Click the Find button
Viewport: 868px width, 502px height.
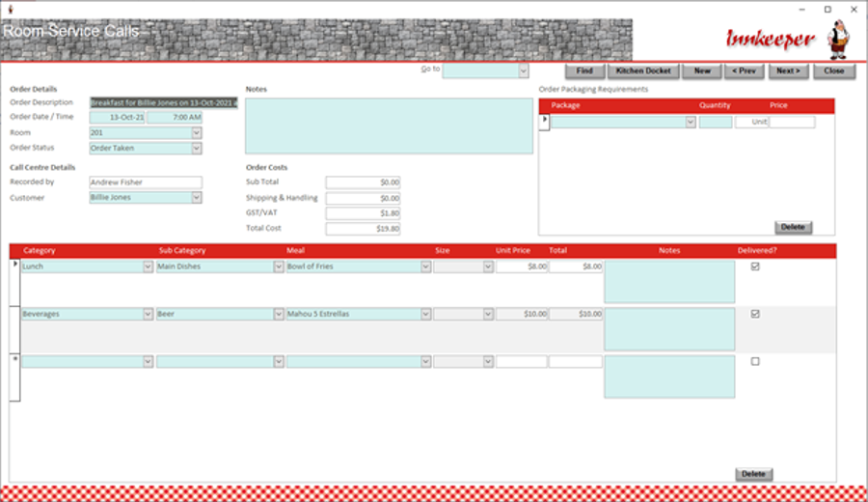584,70
